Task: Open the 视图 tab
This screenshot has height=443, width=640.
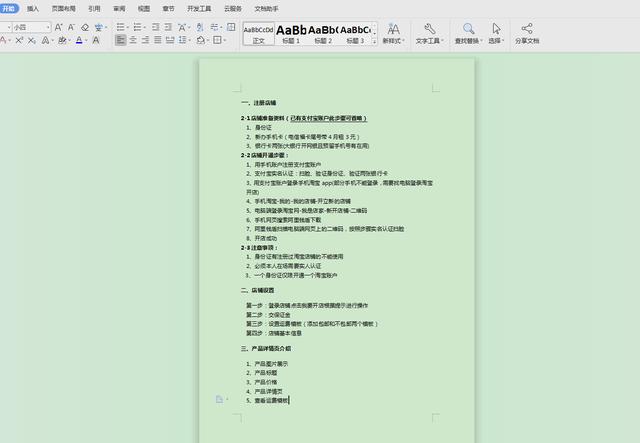Action: click(144, 9)
